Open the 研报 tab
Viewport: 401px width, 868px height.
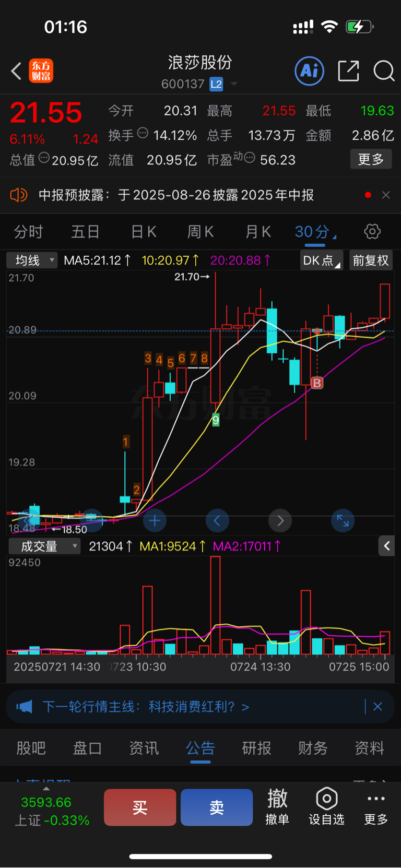click(256, 748)
